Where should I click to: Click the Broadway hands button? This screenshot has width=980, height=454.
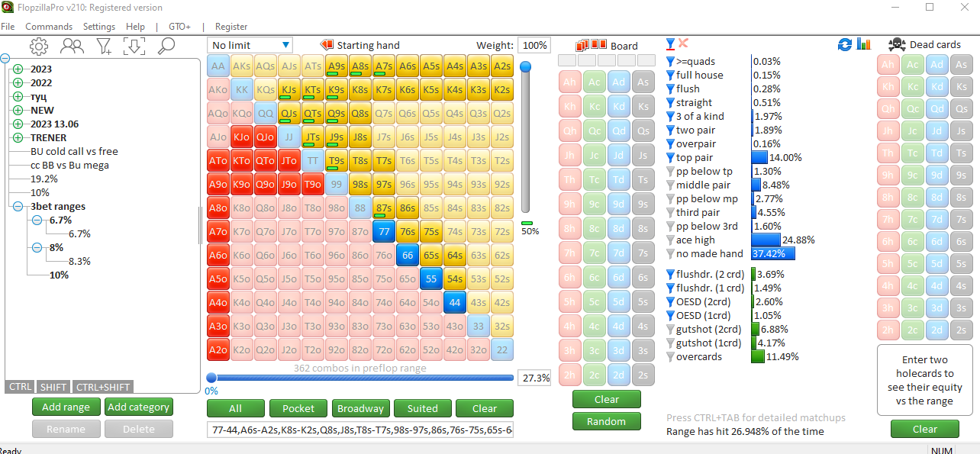(361, 408)
